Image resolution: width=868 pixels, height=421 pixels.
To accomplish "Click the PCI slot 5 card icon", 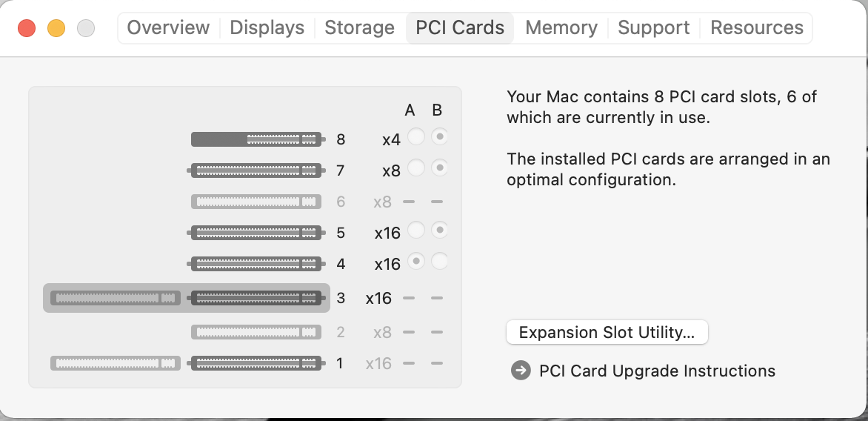I will pyautogui.click(x=256, y=233).
